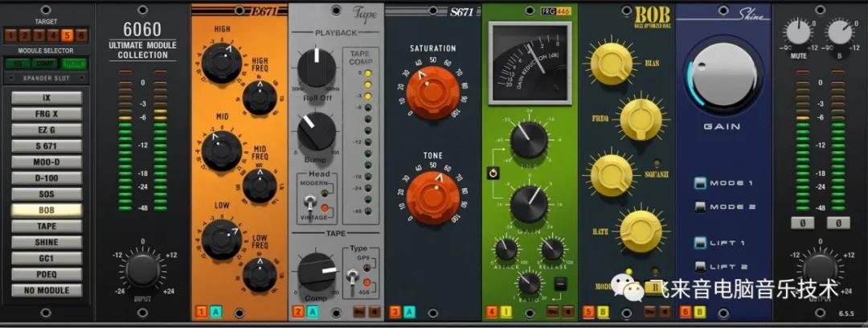Click the FRG 446 GAIN knob

coord(529,204)
